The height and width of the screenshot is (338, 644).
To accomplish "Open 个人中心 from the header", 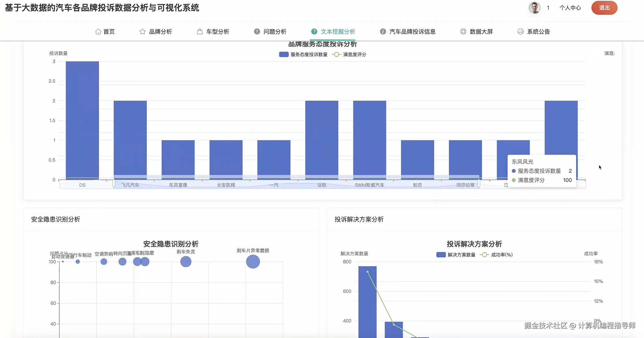I will coord(570,8).
